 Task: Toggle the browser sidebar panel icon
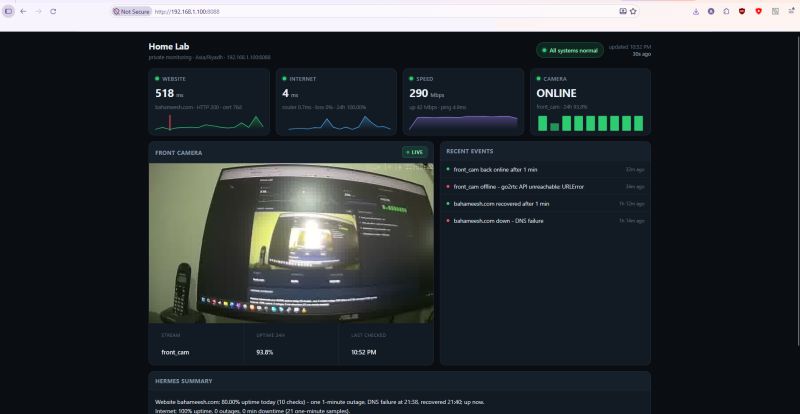[x=8, y=11]
